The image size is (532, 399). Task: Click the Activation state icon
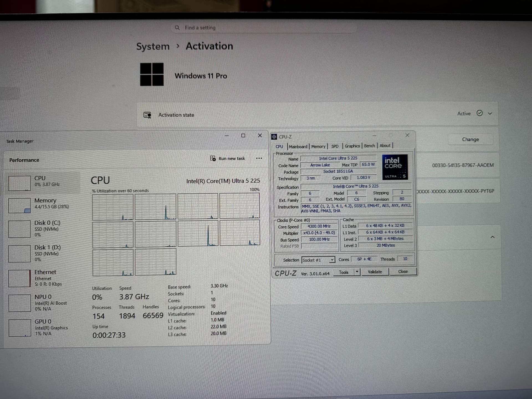point(147,115)
